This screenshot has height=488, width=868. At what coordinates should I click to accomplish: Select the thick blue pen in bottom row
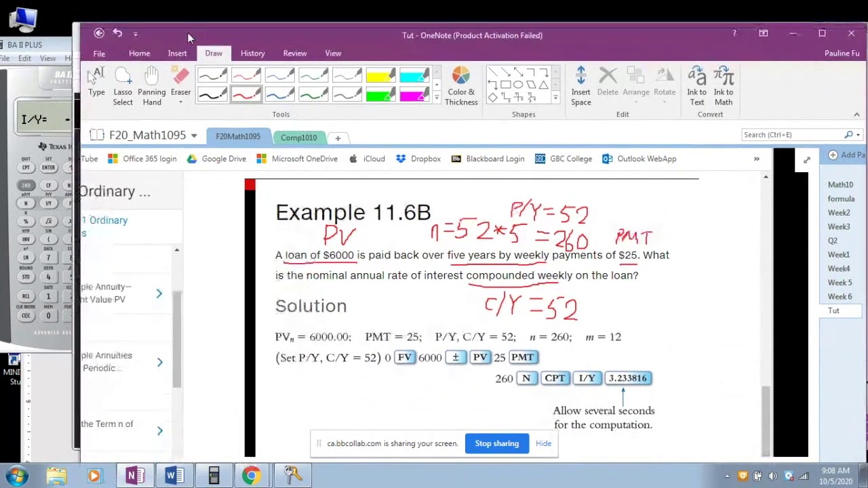coord(279,95)
